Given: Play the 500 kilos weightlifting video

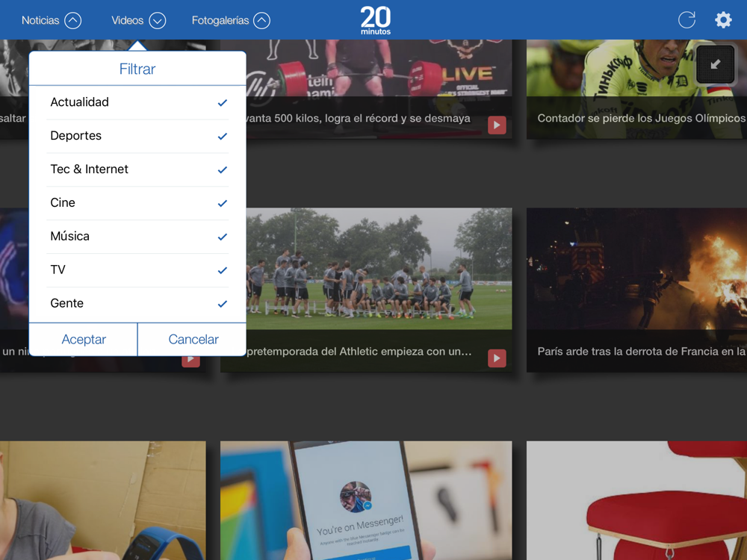Looking at the screenshot, I should click(497, 125).
